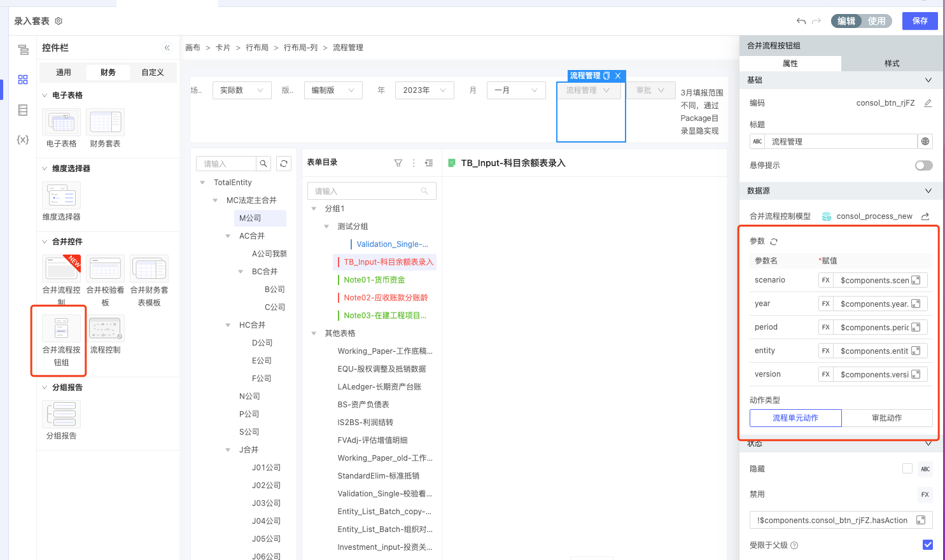Click the 保存 button

[920, 21]
